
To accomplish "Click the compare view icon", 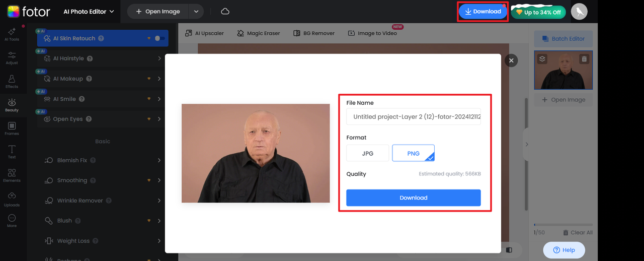I will point(509,250).
